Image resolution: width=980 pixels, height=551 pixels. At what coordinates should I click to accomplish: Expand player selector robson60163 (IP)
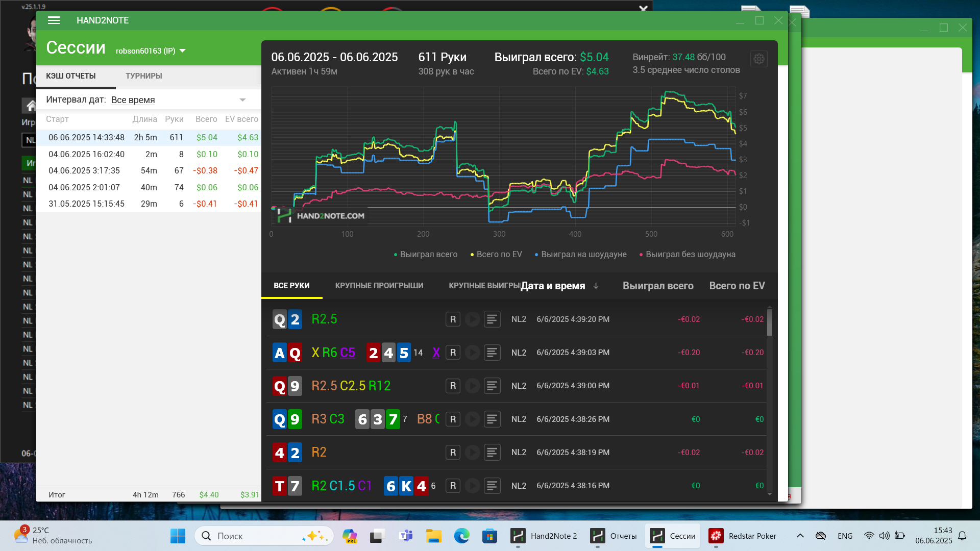[x=151, y=51]
